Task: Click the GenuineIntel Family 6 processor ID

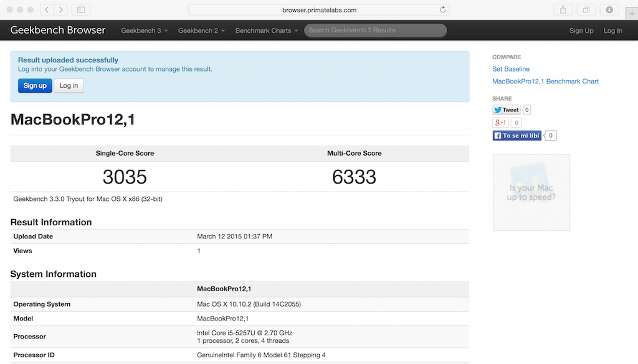Action: point(261,355)
